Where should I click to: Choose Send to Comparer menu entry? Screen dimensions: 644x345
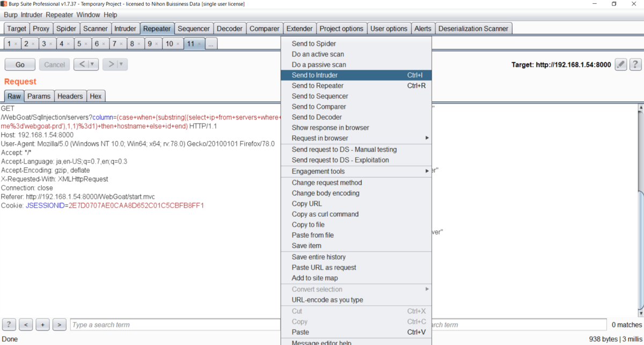coord(356,106)
